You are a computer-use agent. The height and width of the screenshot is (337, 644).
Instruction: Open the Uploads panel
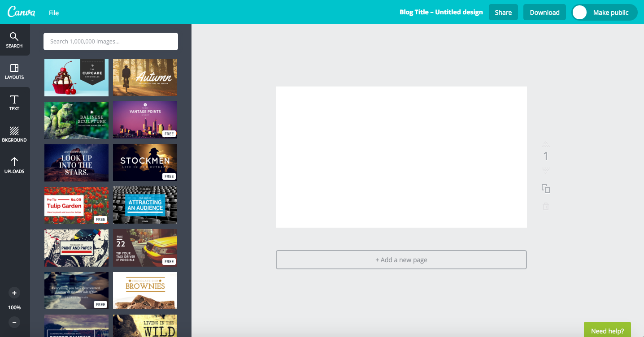pos(14,165)
